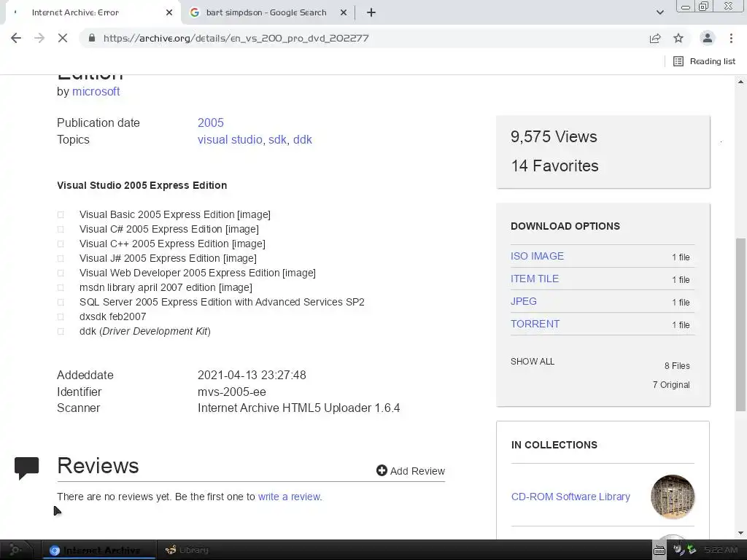
Task: Open the taskbar start menu icon
Action: [15, 550]
